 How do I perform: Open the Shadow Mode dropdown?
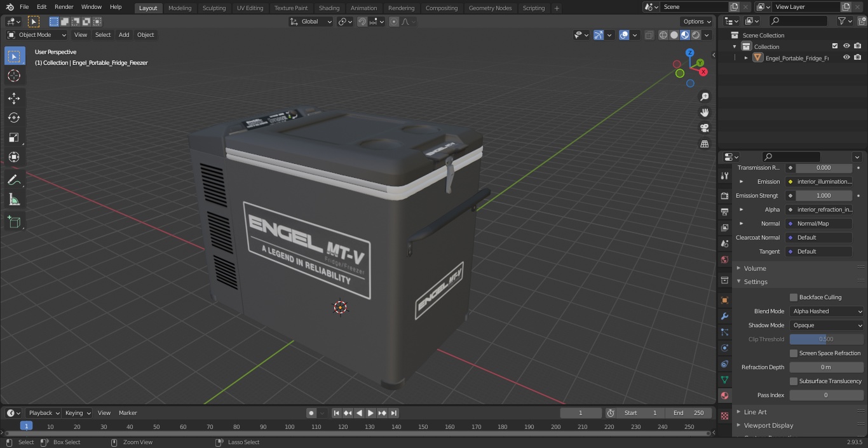click(827, 325)
